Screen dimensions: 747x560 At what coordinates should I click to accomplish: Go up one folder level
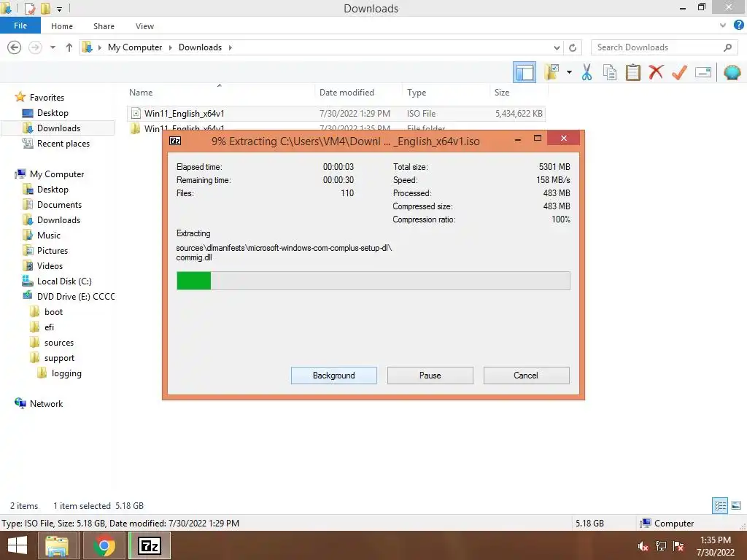(x=69, y=47)
